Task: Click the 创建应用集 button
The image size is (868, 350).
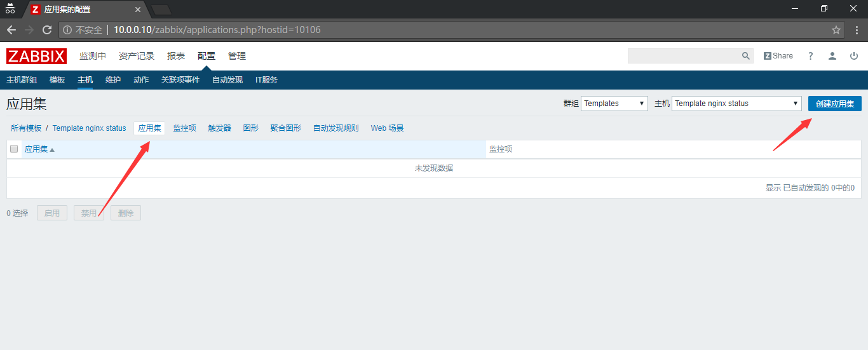Action: tap(835, 104)
